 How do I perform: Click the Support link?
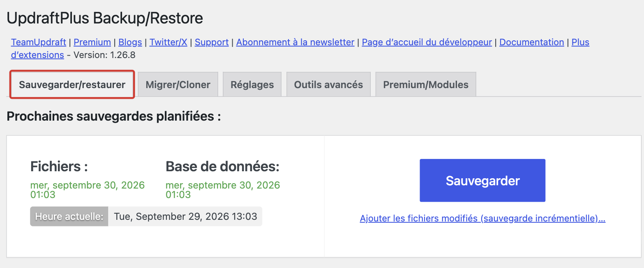212,42
